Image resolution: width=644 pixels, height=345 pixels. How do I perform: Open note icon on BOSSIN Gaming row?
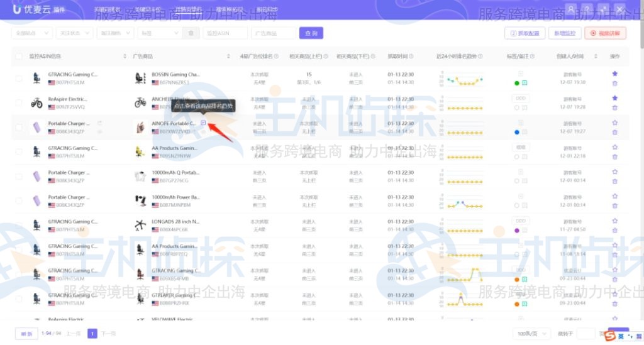pos(525,83)
